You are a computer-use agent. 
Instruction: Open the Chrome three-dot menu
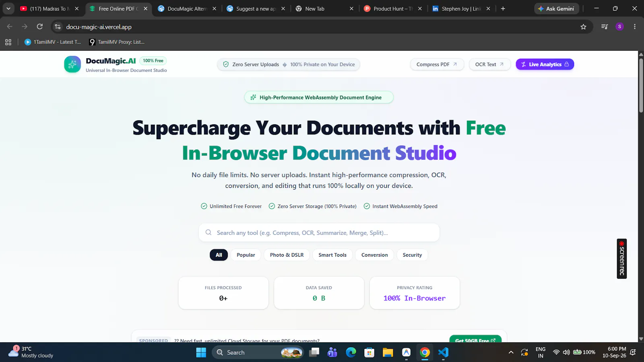coord(635,27)
